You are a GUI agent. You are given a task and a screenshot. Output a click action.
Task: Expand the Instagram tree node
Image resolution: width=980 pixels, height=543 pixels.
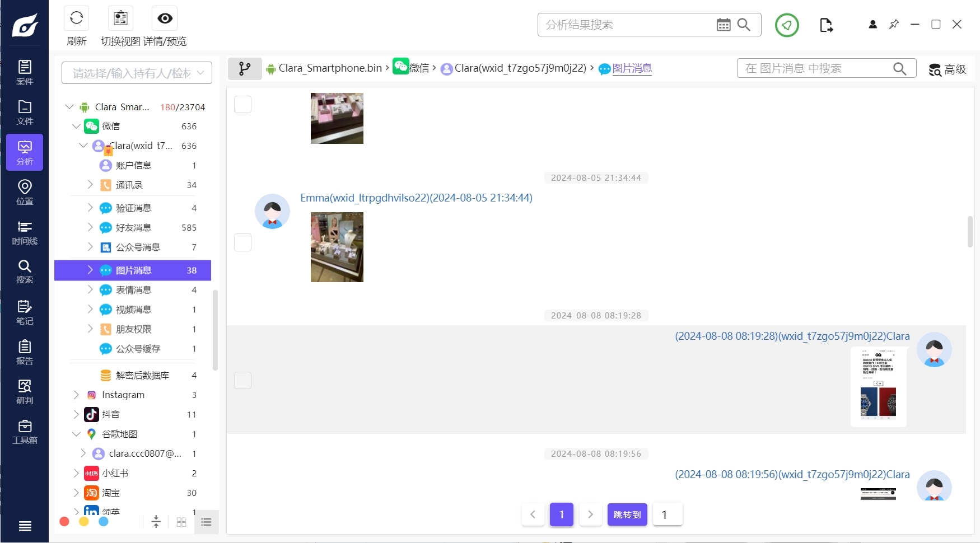(x=76, y=395)
